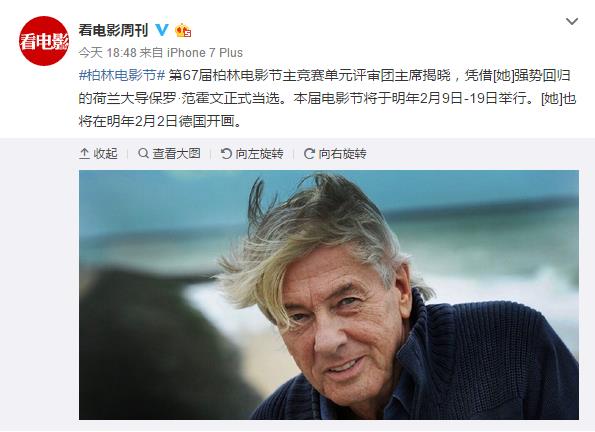The height and width of the screenshot is (432, 595).
Task: Open the 看电影周刊 profile avatar
Action: pos(44,41)
